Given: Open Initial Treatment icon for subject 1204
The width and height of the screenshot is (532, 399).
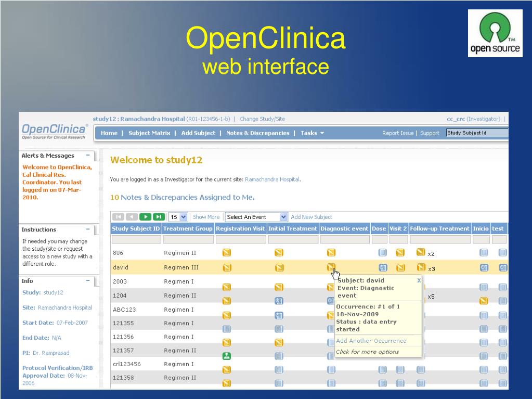Looking at the screenshot, I should 279,301.
